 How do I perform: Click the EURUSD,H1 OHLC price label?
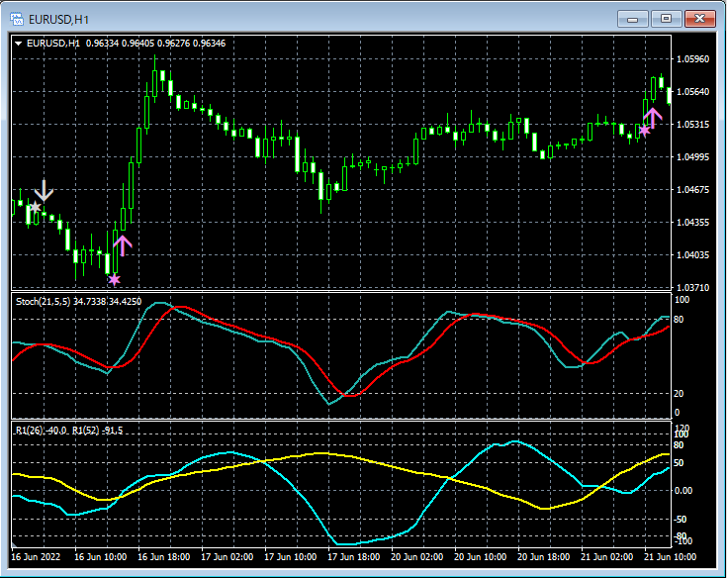point(127,44)
